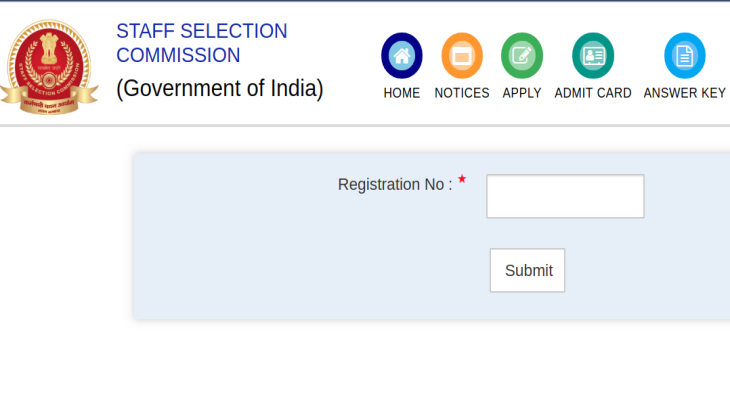The image size is (730, 419).
Task: Open the blue ANSWER KEY document icon
Action: click(685, 55)
